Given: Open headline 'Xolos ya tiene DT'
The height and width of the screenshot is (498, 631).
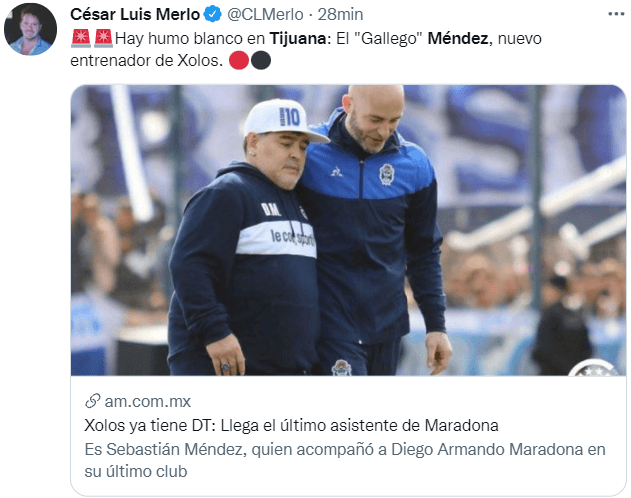Looking at the screenshot, I should tap(291, 425).
